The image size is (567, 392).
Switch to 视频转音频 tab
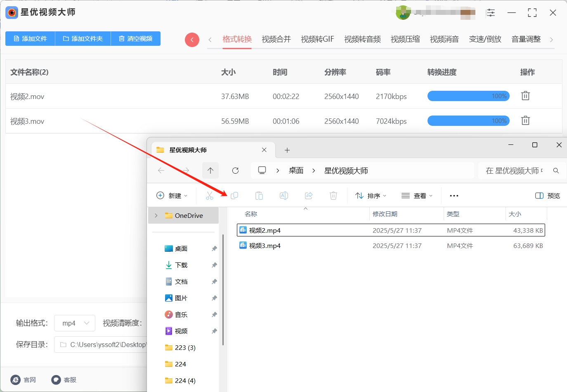(362, 39)
